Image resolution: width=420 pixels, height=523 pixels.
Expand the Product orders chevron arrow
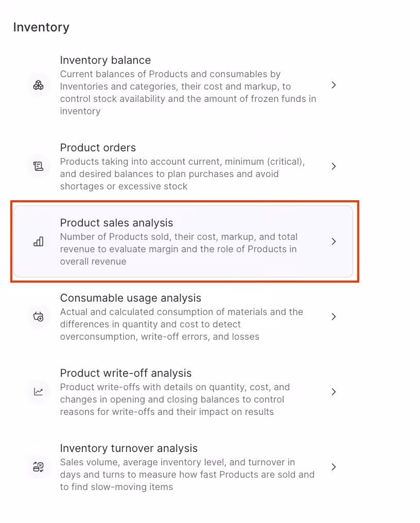click(x=334, y=166)
